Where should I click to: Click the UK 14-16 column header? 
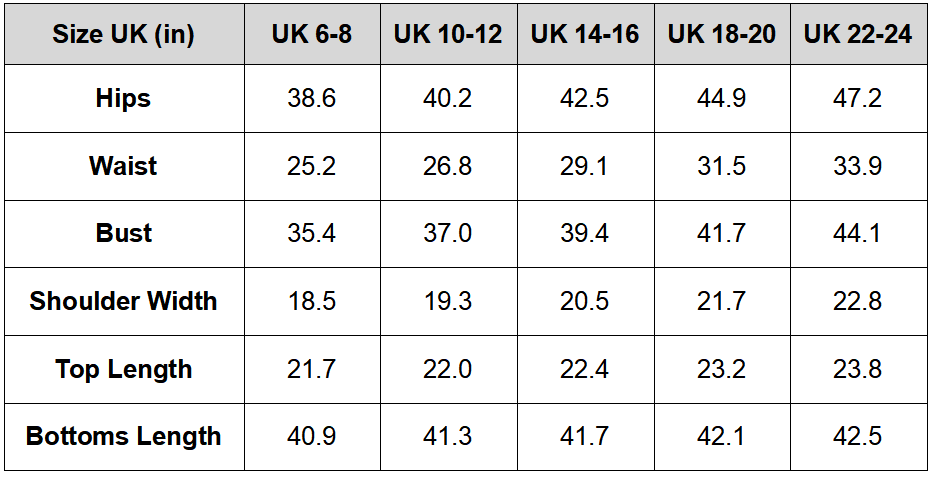[x=585, y=34]
